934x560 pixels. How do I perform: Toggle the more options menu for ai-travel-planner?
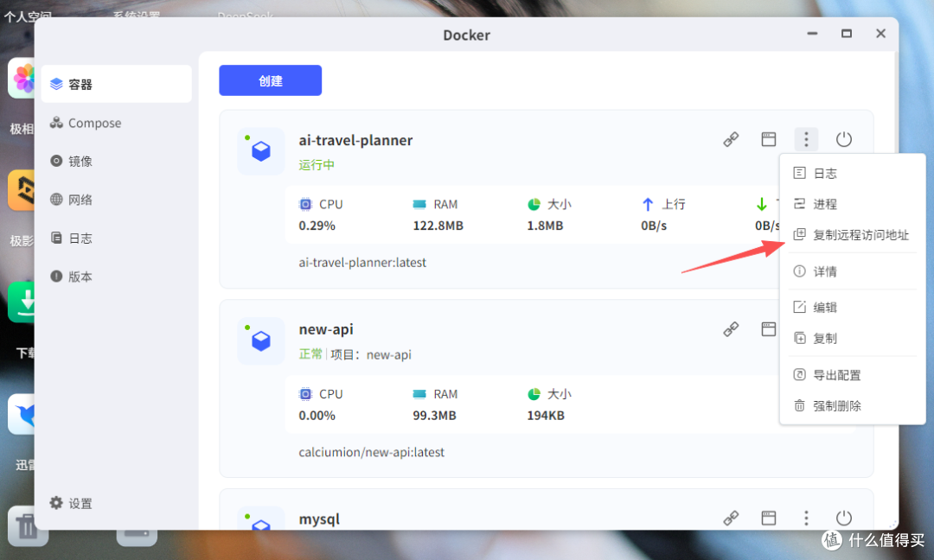coord(806,139)
